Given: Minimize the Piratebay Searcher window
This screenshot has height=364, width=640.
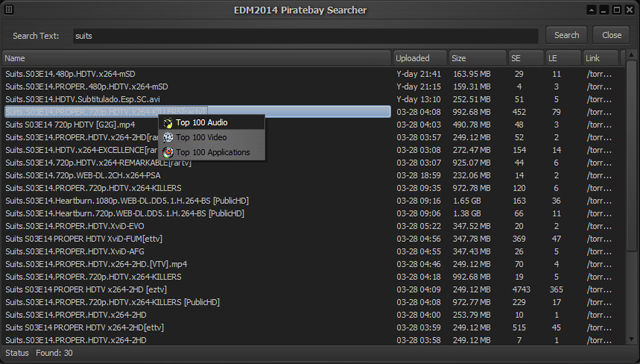Looking at the screenshot, I should [x=604, y=10].
